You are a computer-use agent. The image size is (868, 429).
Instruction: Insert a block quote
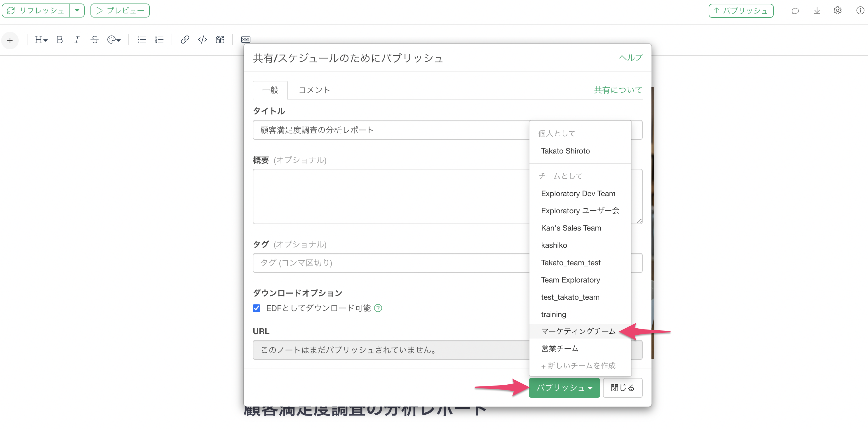coord(220,40)
